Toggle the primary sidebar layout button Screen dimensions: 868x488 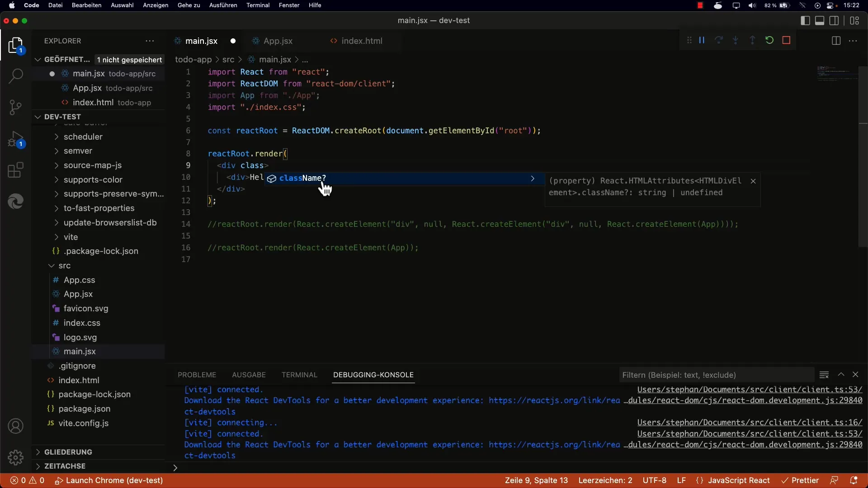805,20
